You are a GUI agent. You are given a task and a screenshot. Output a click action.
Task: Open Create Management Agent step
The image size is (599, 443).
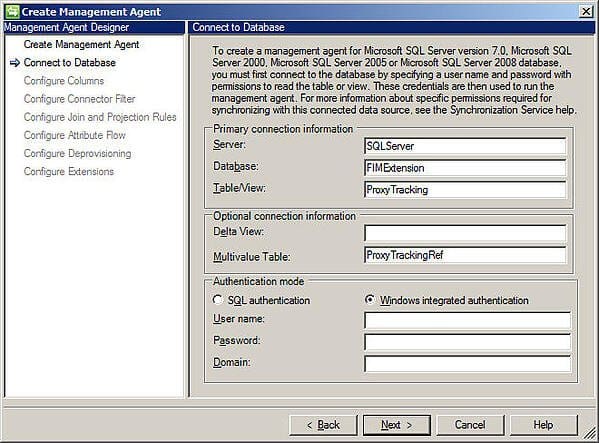coord(81,45)
